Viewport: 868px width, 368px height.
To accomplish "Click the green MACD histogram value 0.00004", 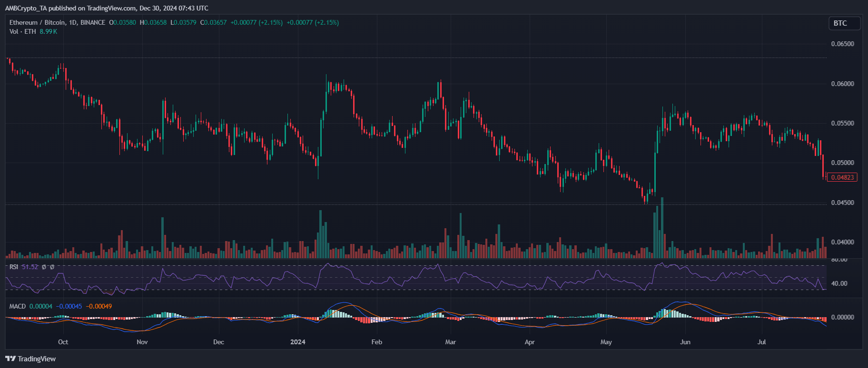I will (x=41, y=306).
